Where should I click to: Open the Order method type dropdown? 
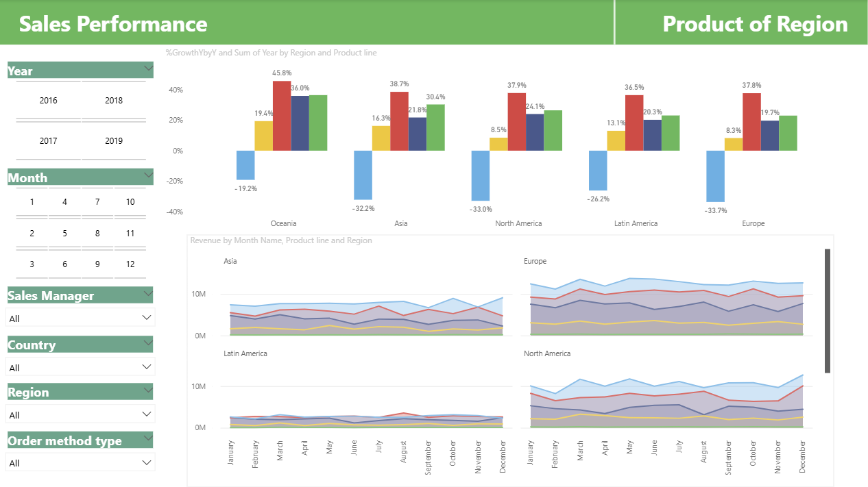click(x=80, y=463)
